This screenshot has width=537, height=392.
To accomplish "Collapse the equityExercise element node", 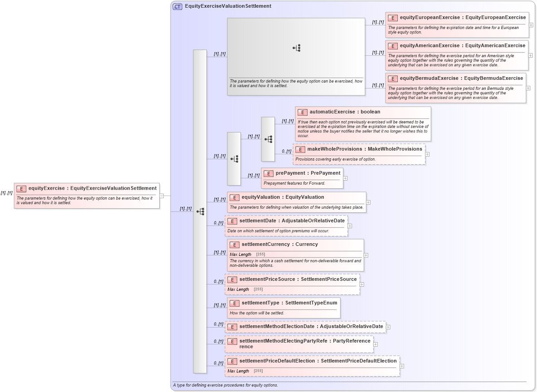I will pyautogui.click(x=161, y=196).
